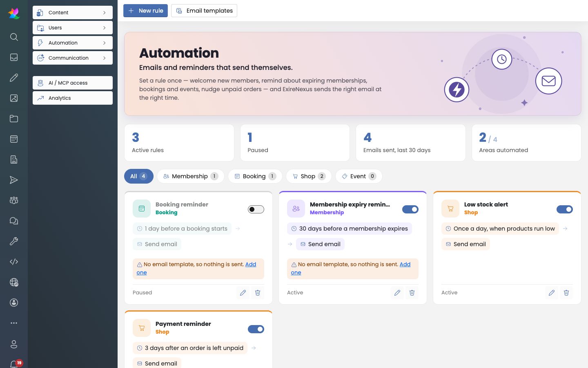The image size is (588, 368).
Task: Edit the Low stock alert rule
Action: tap(552, 293)
